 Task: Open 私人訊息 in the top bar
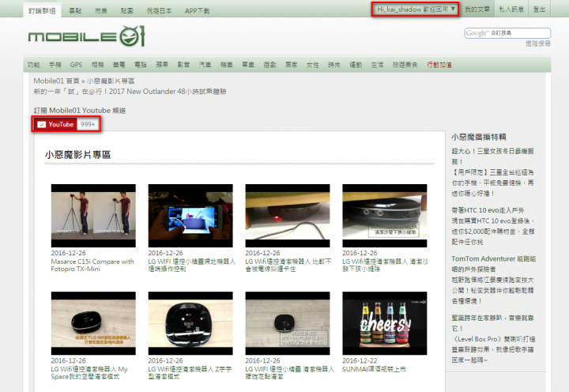pyautogui.click(x=511, y=9)
